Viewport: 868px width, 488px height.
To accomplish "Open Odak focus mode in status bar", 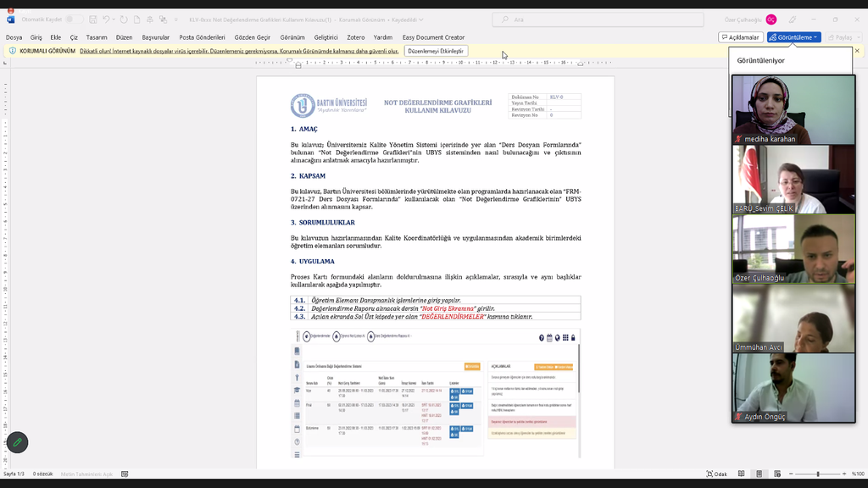I will pyautogui.click(x=716, y=474).
